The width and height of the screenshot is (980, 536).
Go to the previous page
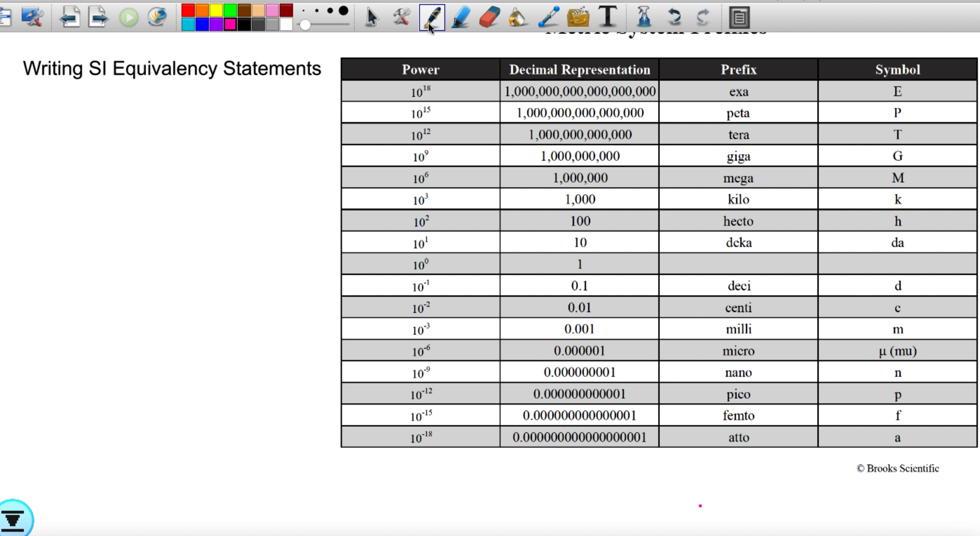70,17
